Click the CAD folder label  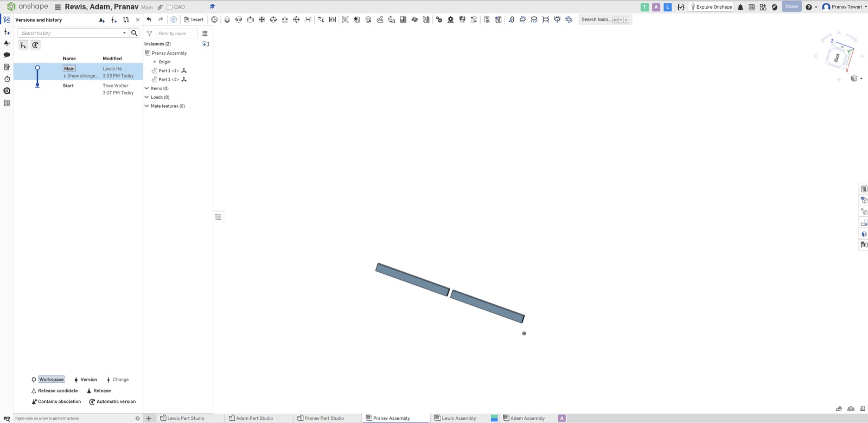coord(180,7)
